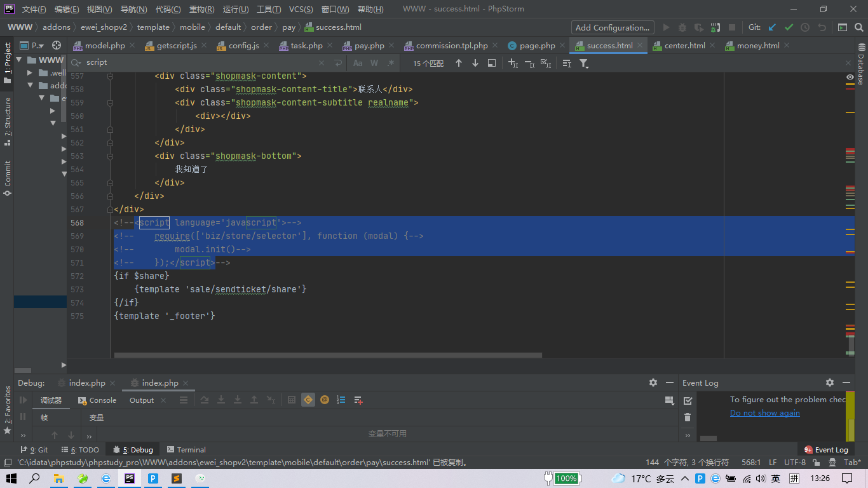
Task: Click the numbered-list icon in the debugger toolbar
Action: point(341,400)
